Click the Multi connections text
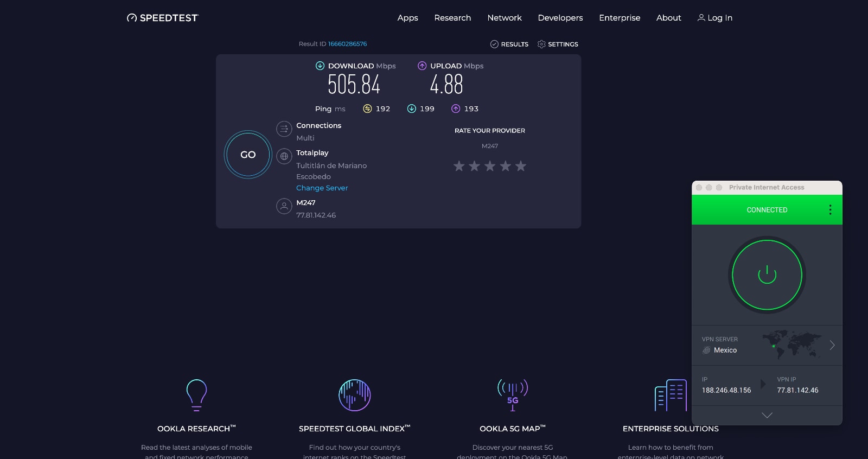Viewport: 868px width, 459px height. pos(305,138)
